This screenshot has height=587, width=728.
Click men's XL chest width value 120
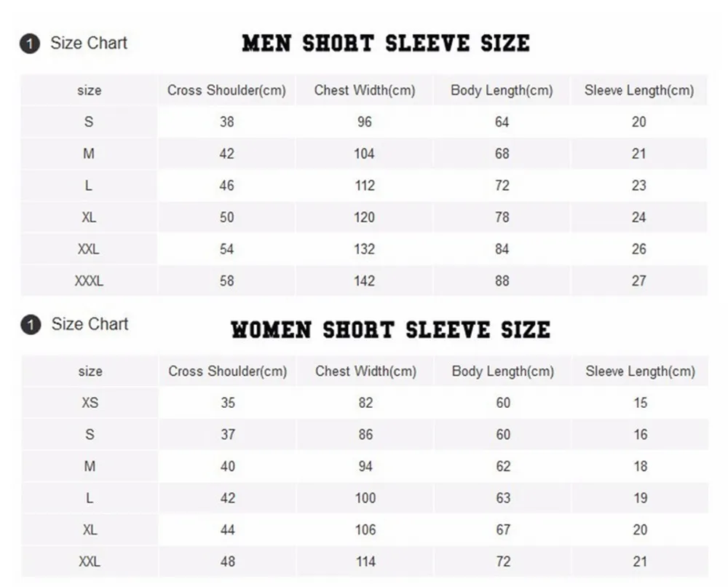pos(364,217)
